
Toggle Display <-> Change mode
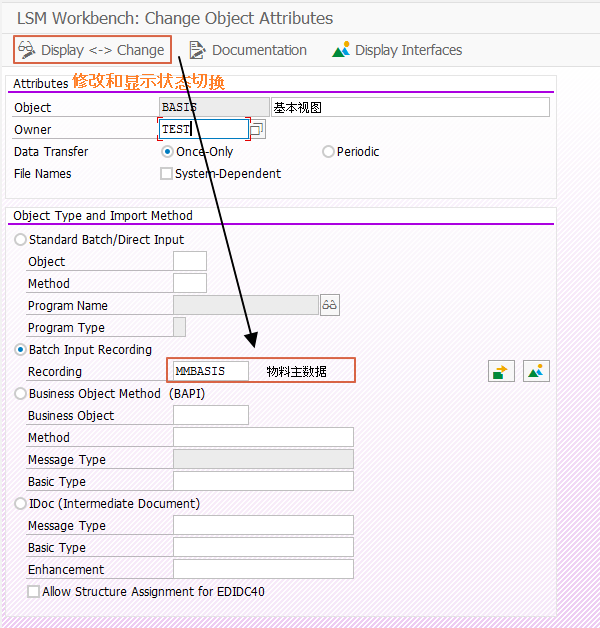point(92,50)
